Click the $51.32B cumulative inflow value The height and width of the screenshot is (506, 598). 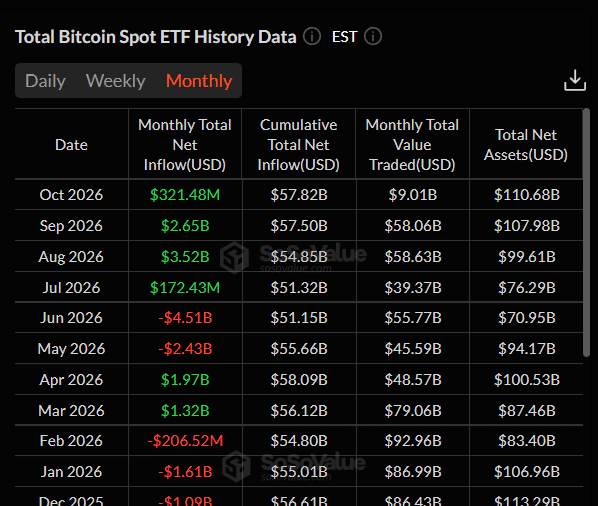click(x=299, y=288)
